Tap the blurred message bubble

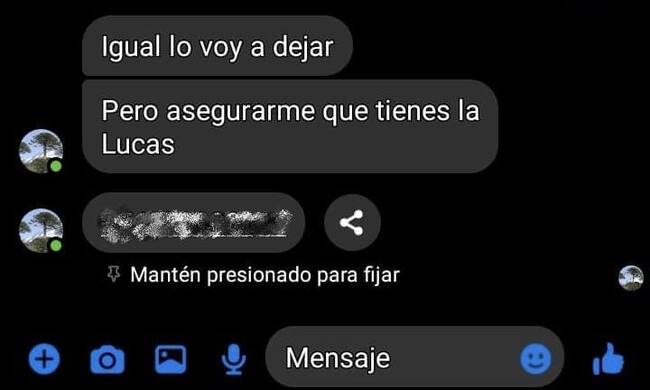194,223
